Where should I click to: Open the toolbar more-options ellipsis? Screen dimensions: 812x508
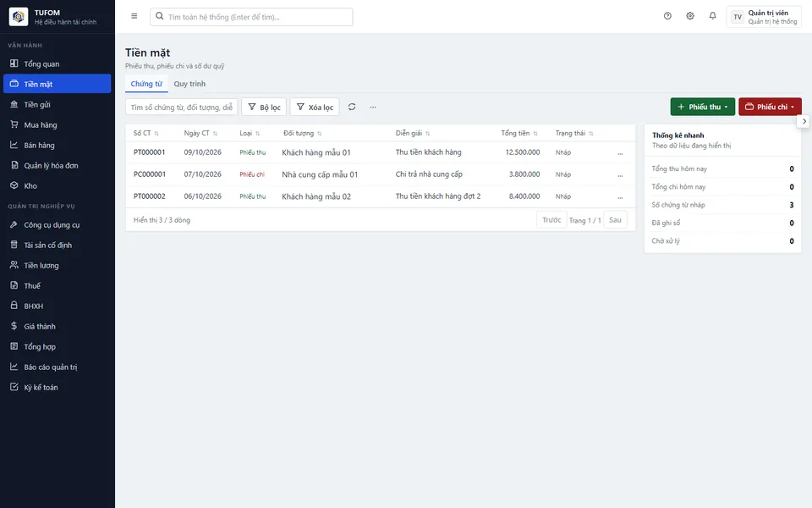pyautogui.click(x=373, y=107)
